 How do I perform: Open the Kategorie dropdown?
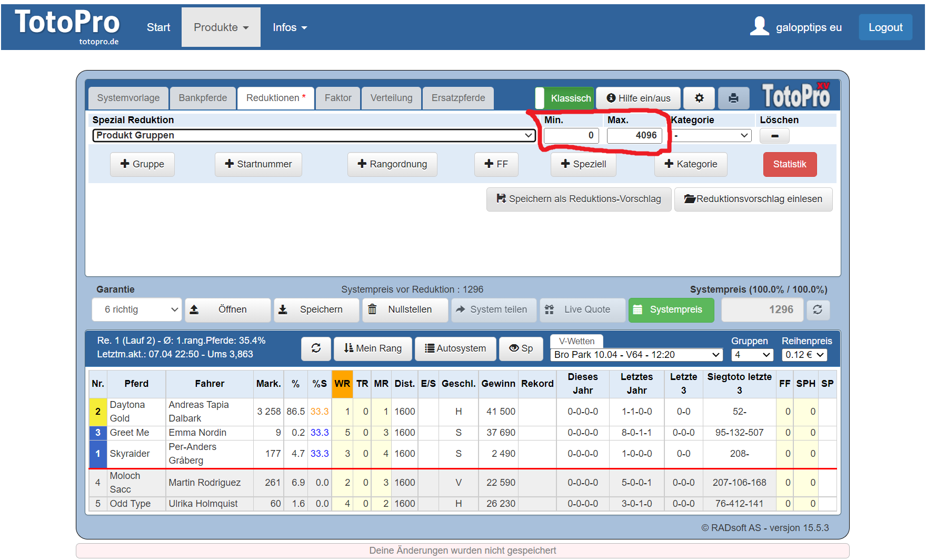[711, 135]
